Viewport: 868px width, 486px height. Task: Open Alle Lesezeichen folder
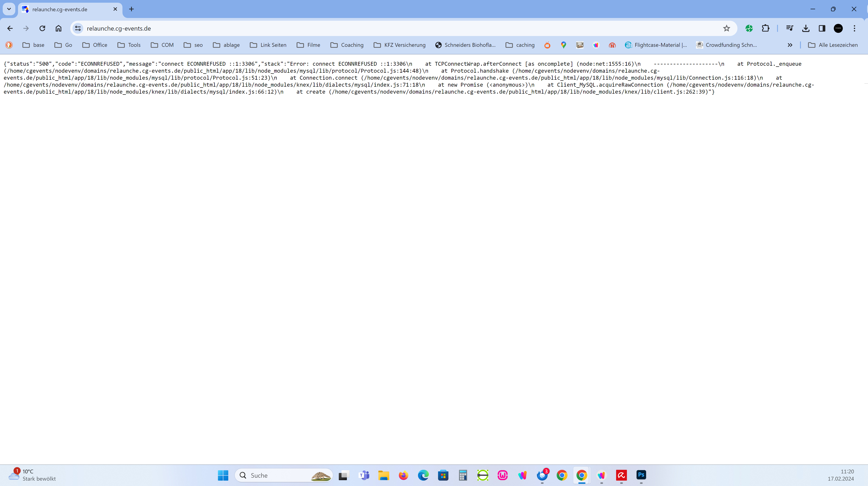(833, 45)
